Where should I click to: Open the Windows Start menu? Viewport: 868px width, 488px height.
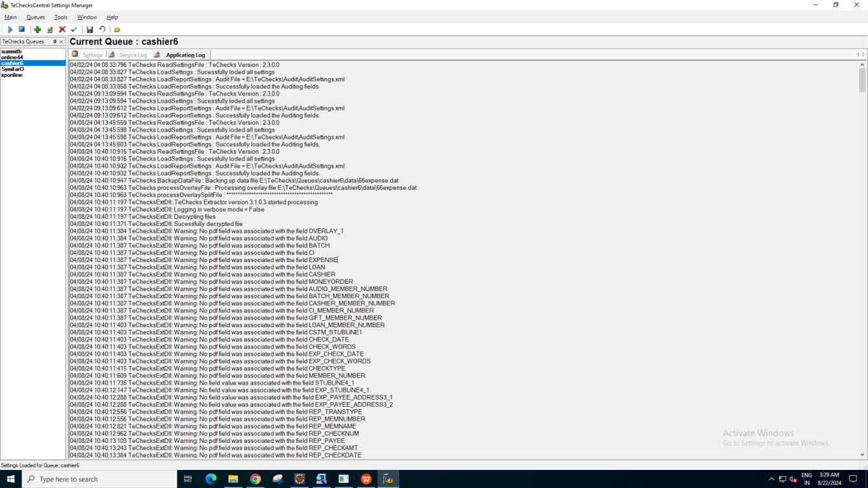pyautogui.click(x=10, y=479)
